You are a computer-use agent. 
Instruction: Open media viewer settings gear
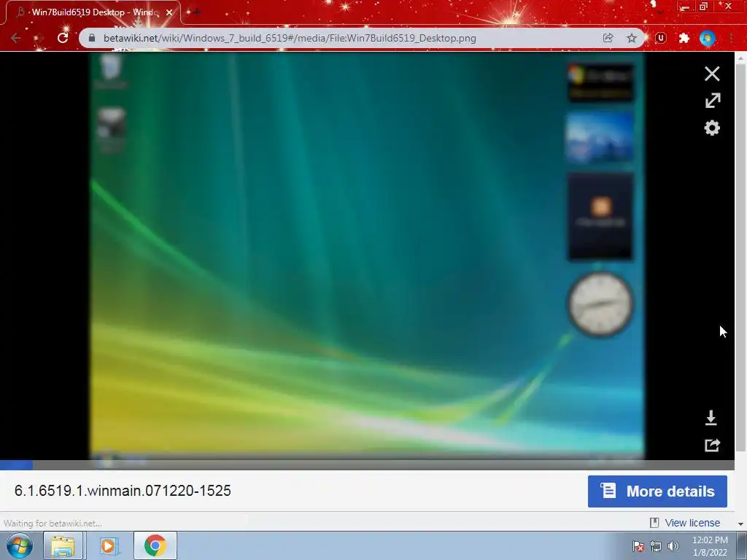[x=712, y=128]
